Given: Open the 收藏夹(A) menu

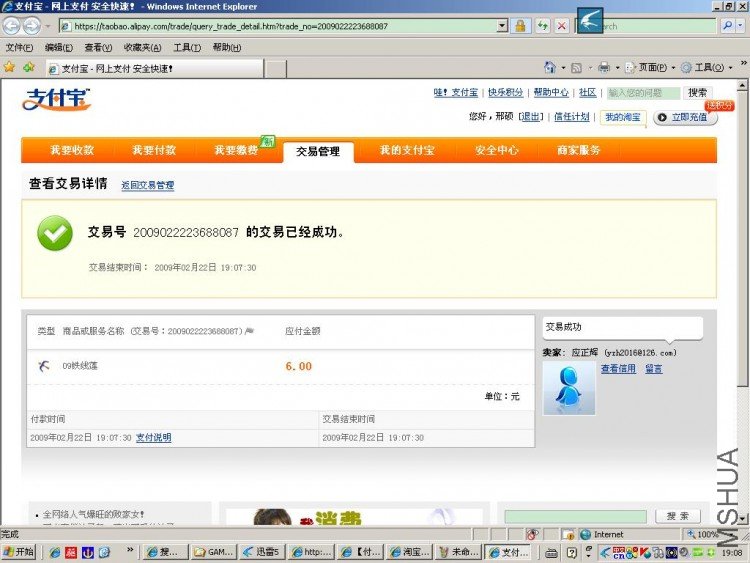Looking at the screenshot, I should 142,47.
